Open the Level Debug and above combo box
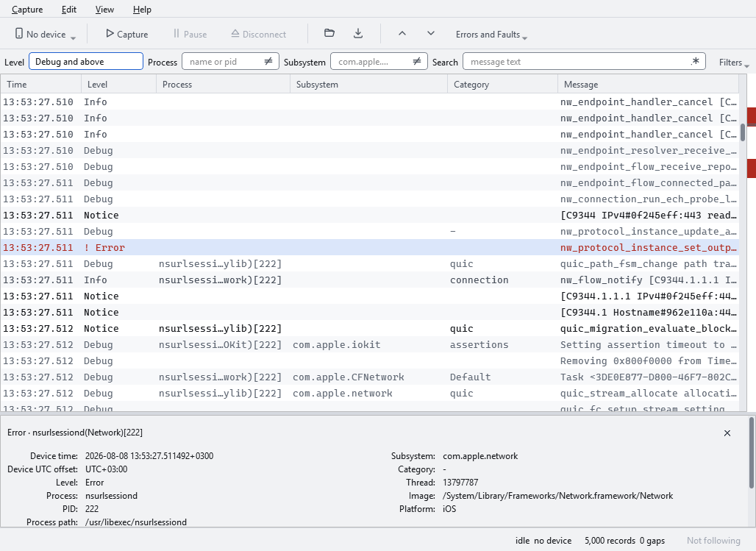756x551 pixels. point(86,61)
